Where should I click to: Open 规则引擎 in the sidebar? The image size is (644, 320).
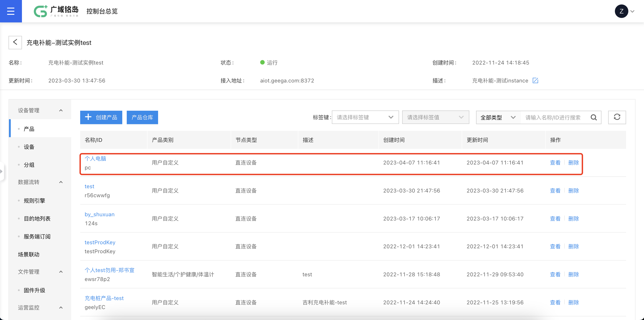pyautogui.click(x=34, y=201)
